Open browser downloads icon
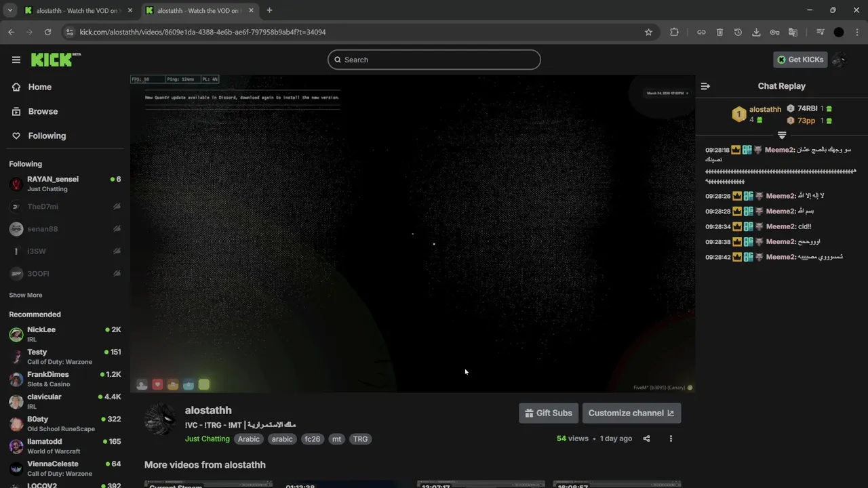868x488 pixels. [x=756, y=32]
